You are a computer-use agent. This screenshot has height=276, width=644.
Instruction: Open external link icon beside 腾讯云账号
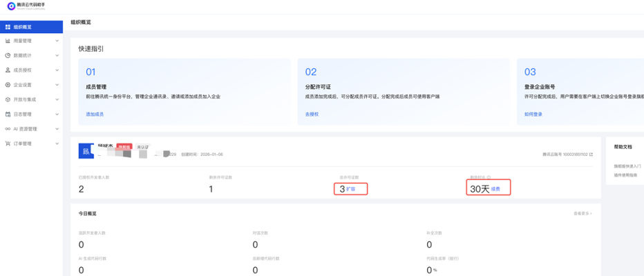[x=591, y=155]
